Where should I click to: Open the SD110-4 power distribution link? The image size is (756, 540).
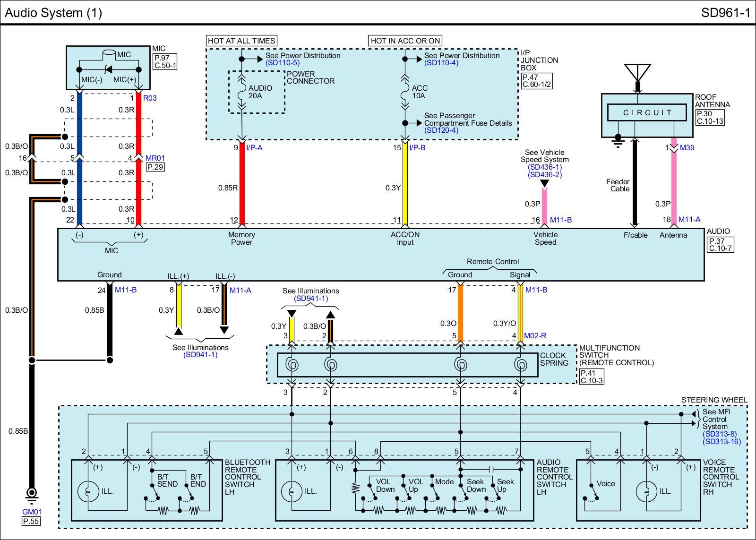(x=441, y=63)
